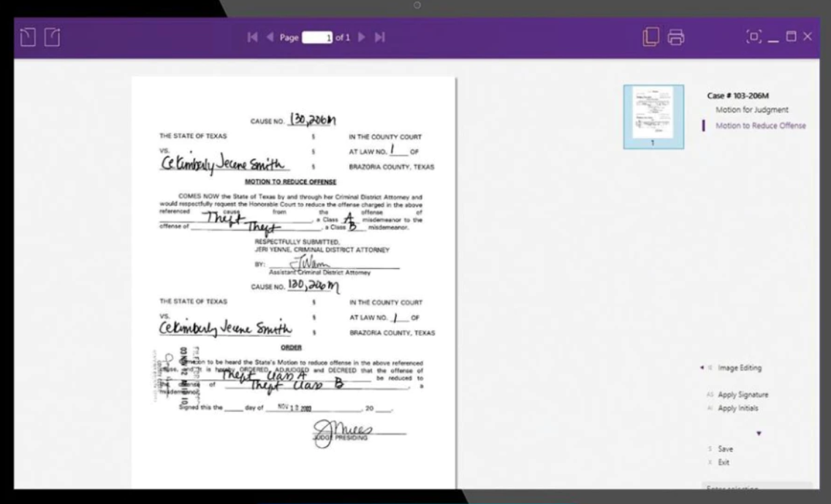Click the copy pages icon
Screen dimensions: 831x504
(x=650, y=37)
